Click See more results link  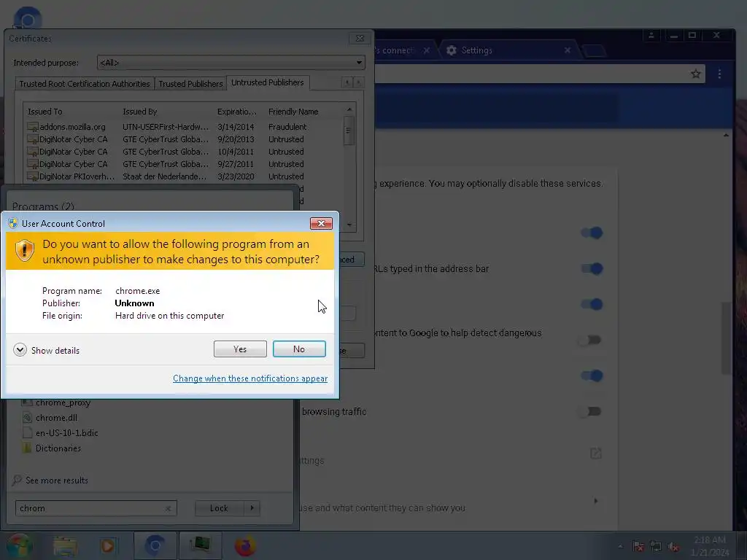pyautogui.click(x=57, y=480)
